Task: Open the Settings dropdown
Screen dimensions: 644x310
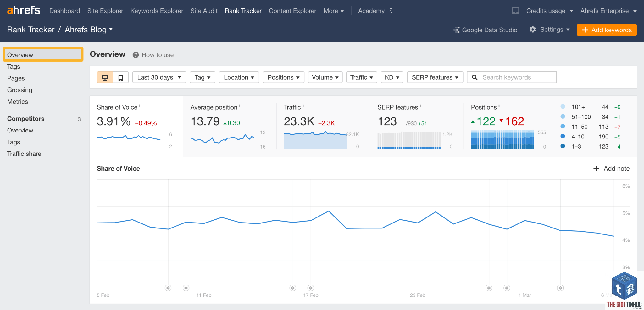Action: click(550, 30)
